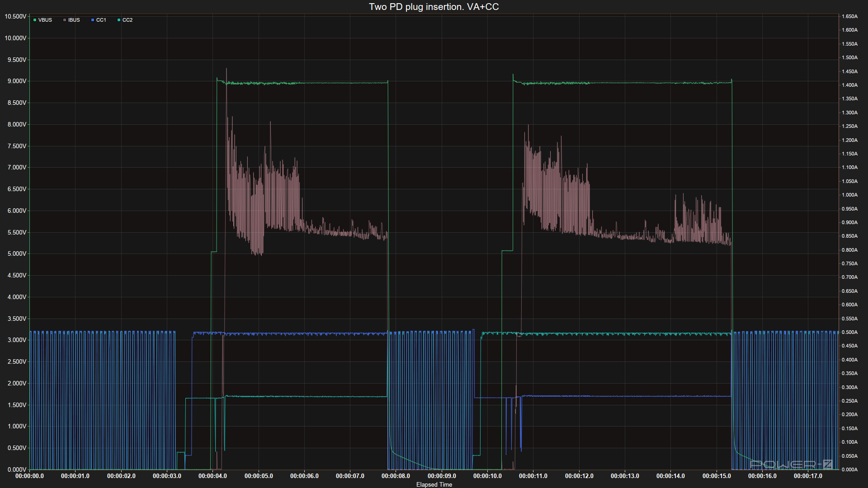Screen dimensions: 868x488
Task: Click the green VBUS legend color swatch
Action: pos(35,20)
